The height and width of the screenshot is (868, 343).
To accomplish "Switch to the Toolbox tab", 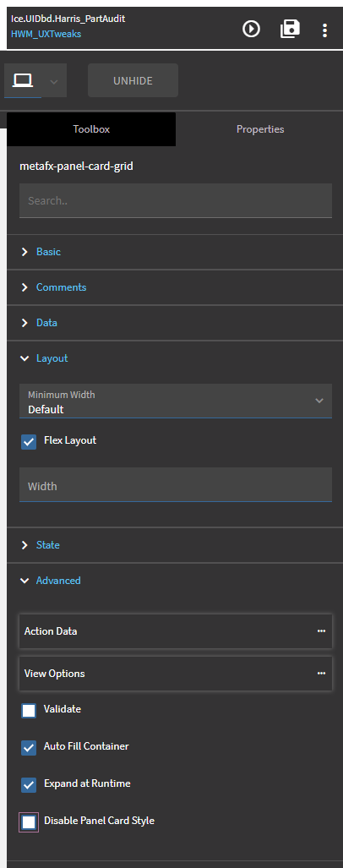I will pyautogui.click(x=91, y=129).
